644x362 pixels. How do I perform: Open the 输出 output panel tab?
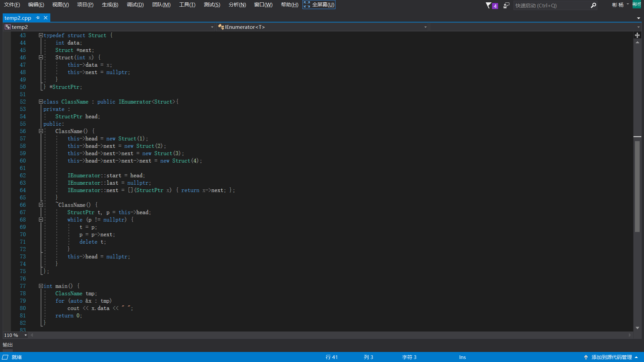click(x=8, y=345)
